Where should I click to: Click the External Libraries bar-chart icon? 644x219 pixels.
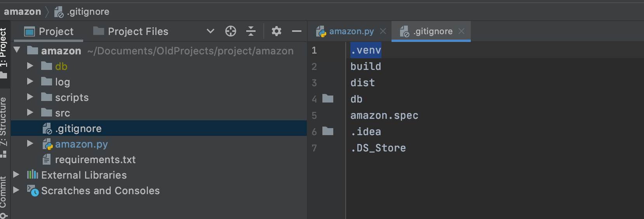(x=33, y=174)
